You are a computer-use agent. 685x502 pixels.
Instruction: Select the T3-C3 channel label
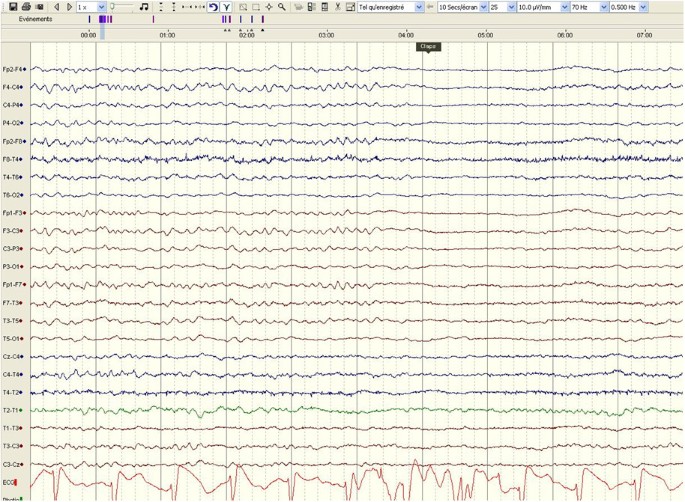pos(13,446)
